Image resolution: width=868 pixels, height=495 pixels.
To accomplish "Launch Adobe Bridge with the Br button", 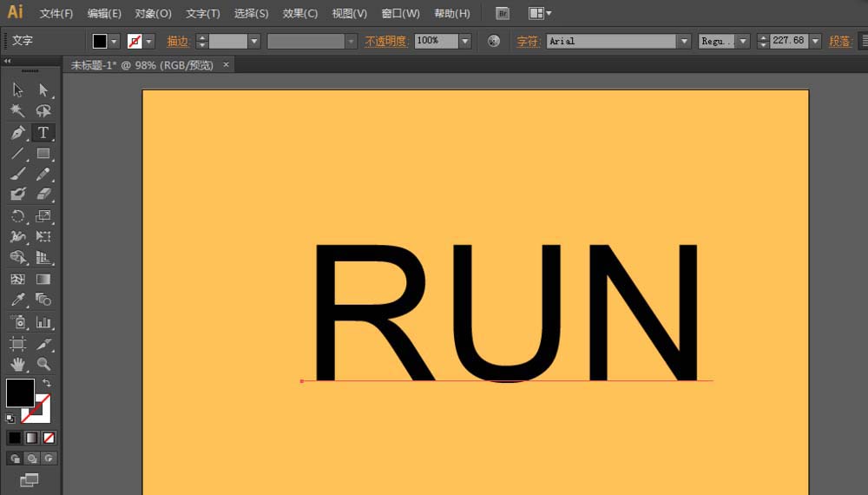I will tap(503, 13).
